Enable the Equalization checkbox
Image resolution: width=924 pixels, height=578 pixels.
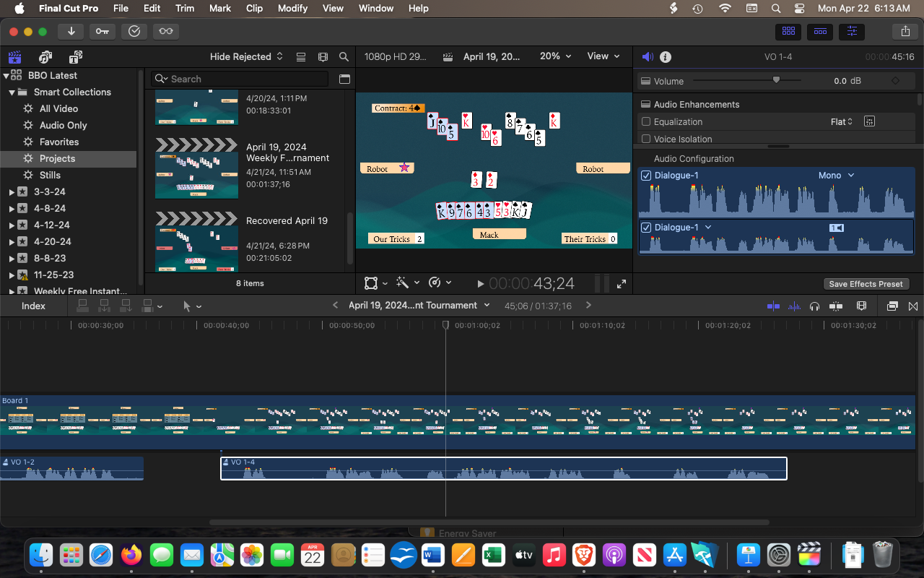click(x=645, y=121)
